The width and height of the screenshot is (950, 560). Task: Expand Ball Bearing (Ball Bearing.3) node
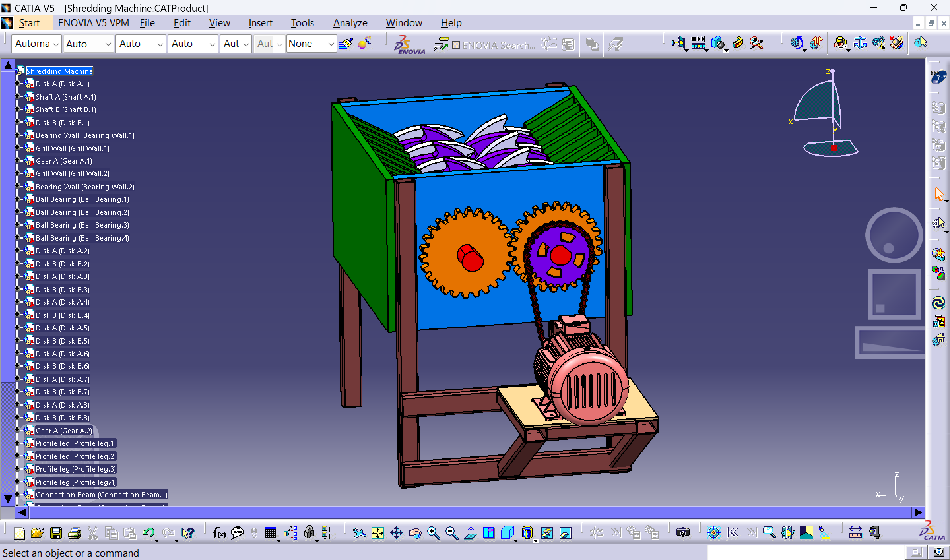tap(17, 225)
